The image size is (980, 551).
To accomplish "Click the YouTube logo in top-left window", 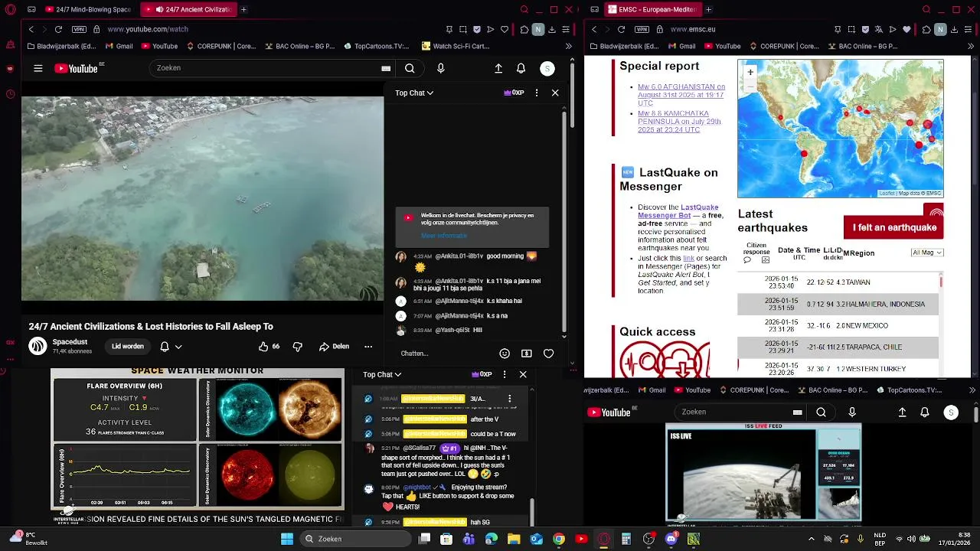I will pyautogui.click(x=76, y=68).
